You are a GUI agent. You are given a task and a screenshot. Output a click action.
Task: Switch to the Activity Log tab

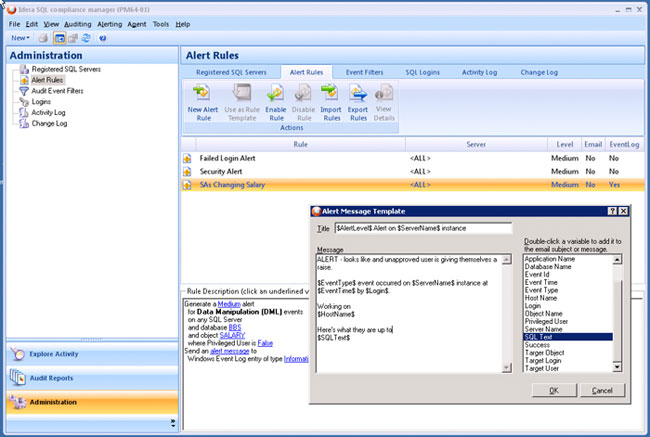[x=479, y=73]
